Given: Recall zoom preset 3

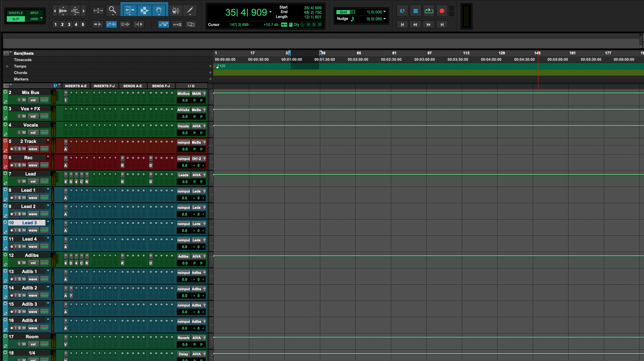Looking at the screenshot, I should pyautogui.click(x=69, y=25).
